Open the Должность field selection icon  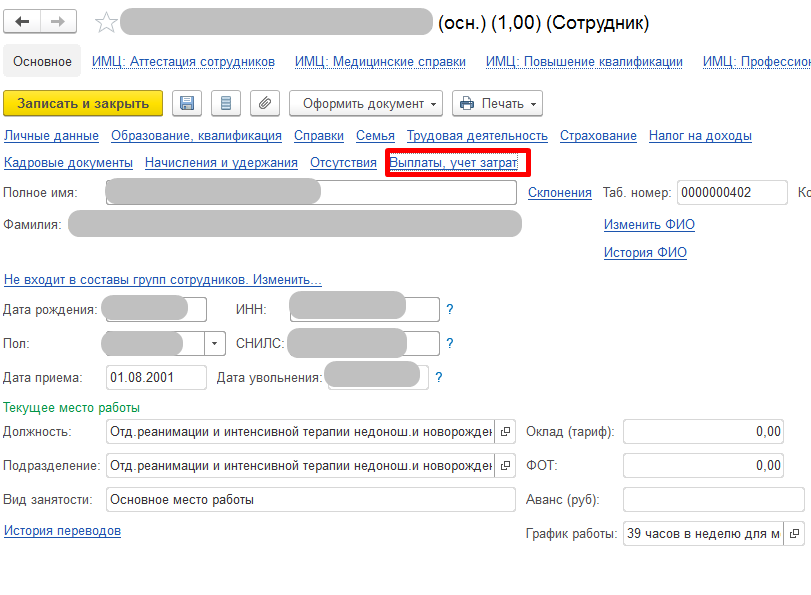505,432
